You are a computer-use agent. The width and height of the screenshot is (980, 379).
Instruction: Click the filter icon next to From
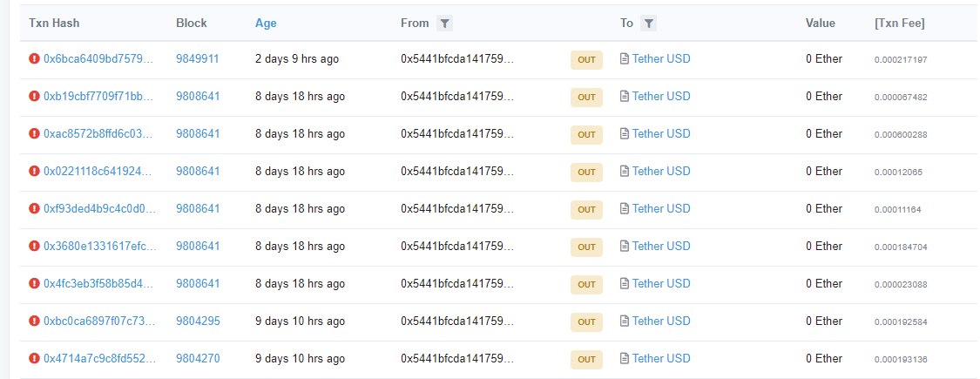coord(444,24)
